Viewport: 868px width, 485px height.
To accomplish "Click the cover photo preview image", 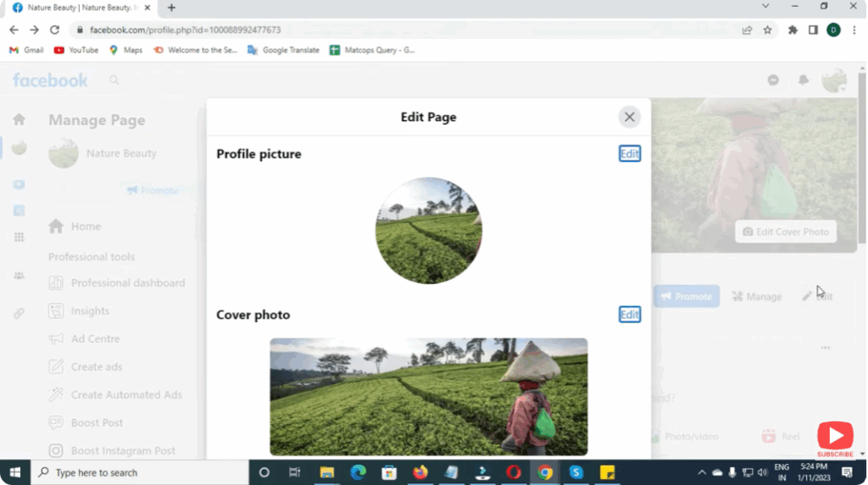I will point(428,397).
